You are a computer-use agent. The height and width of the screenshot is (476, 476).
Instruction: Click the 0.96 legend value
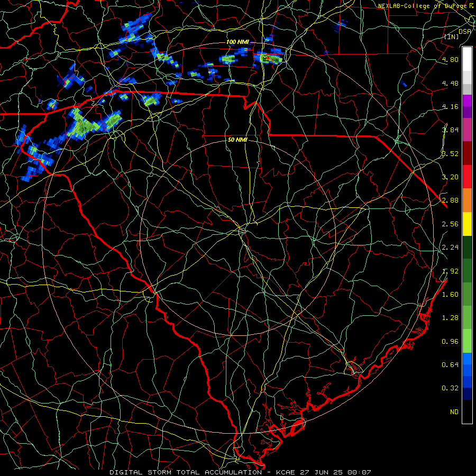[x=450, y=341]
